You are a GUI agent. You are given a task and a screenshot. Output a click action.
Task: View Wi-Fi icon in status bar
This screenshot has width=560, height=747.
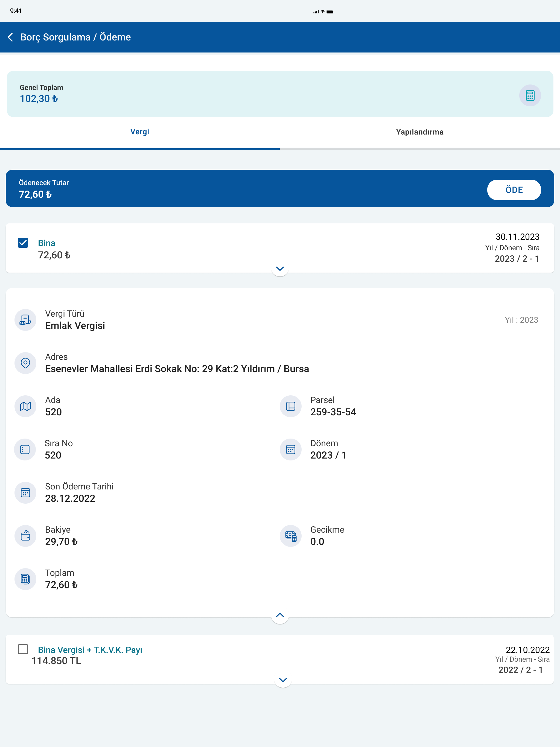[323, 12]
